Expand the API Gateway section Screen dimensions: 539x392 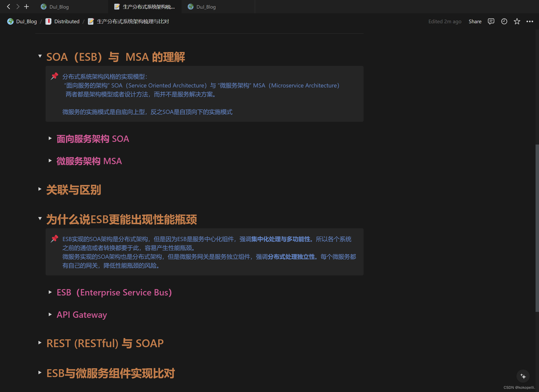pos(50,315)
